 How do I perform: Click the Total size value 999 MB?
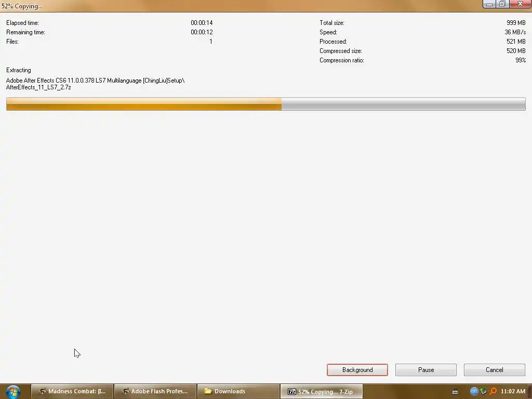[516, 23]
